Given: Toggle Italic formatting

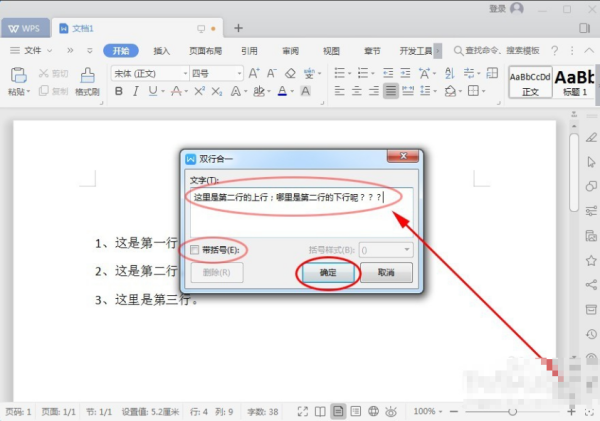Looking at the screenshot, I should point(135,91).
